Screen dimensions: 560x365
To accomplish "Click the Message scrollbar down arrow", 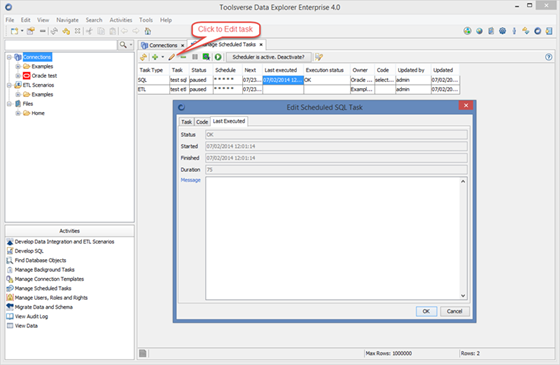I will [463, 296].
